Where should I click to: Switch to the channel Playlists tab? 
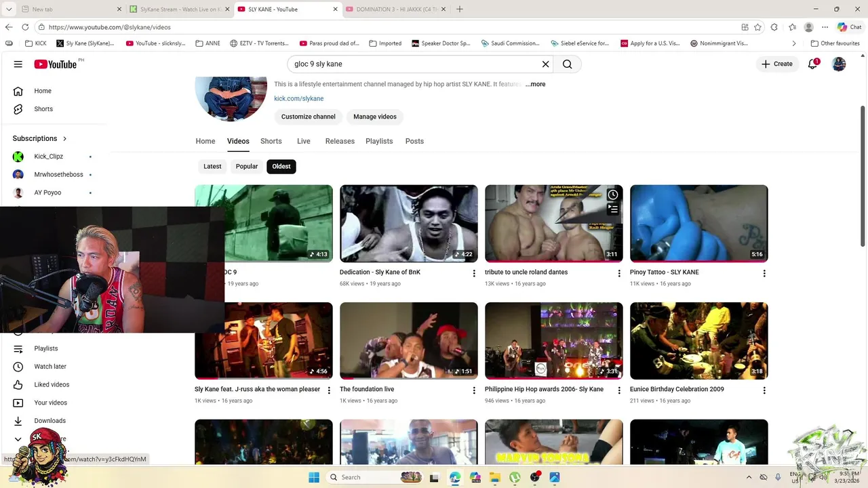pyautogui.click(x=379, y=141)
